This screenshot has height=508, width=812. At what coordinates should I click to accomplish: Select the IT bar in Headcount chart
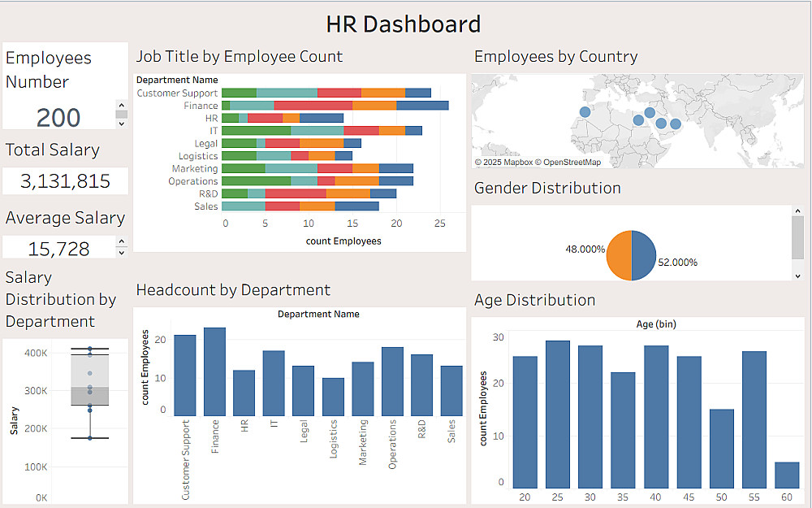[274, 383]
